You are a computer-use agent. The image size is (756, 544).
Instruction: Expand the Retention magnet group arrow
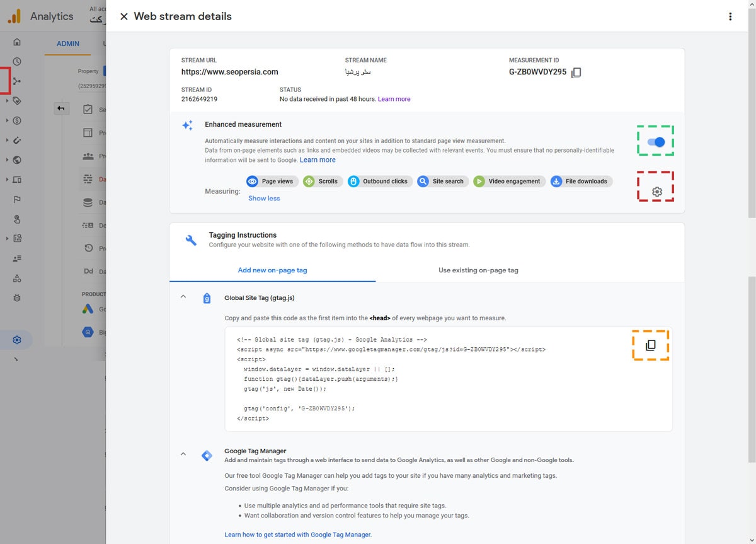coord(7,141)
